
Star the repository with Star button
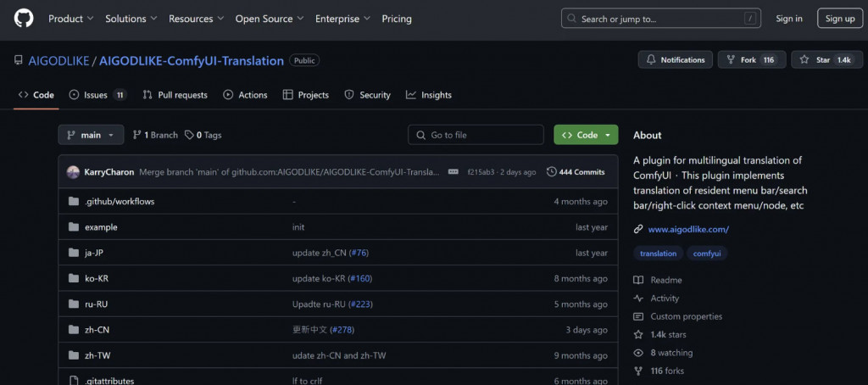point(827,60)
